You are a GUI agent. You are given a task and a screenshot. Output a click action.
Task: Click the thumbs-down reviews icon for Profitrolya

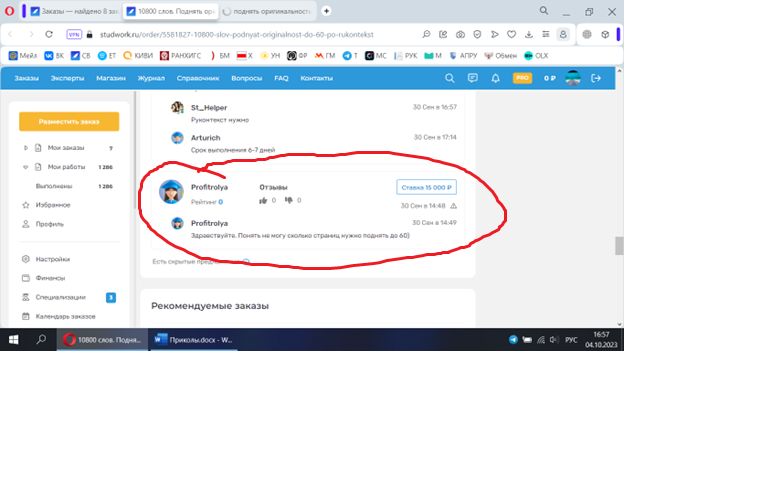pyautogui.click(x=289, y=200)
